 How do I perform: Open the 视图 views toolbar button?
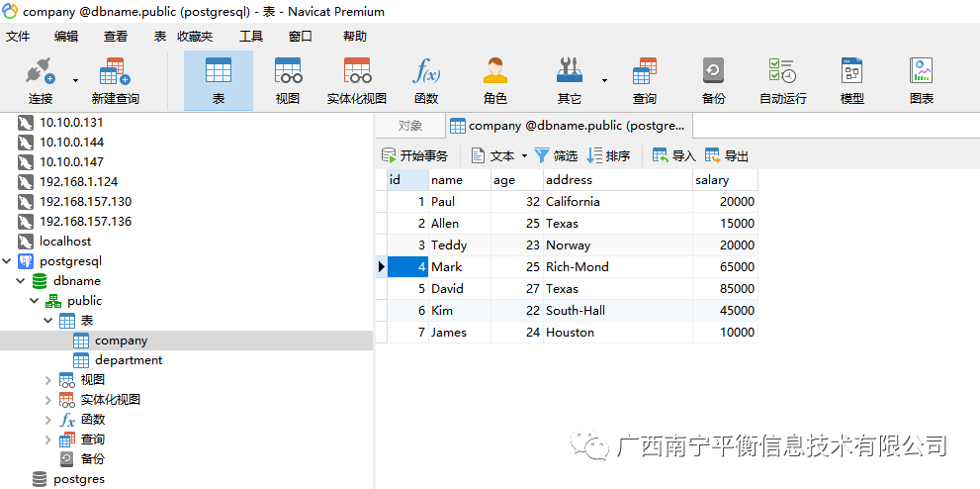point(288,80)
